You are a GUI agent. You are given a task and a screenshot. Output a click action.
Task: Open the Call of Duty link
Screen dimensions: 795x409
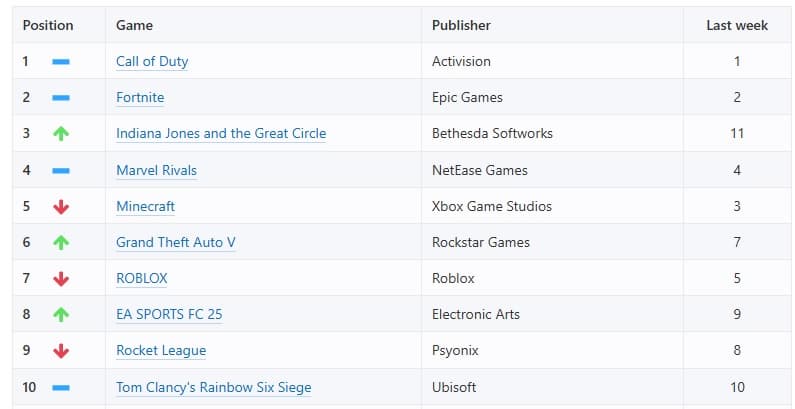coord(152,61)
